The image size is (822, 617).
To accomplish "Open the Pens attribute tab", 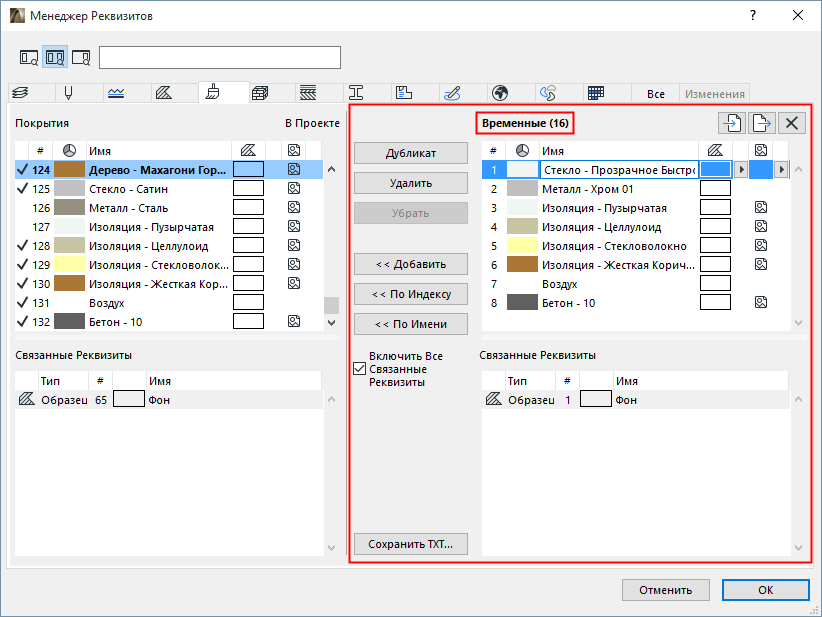I will pos(68,93).
